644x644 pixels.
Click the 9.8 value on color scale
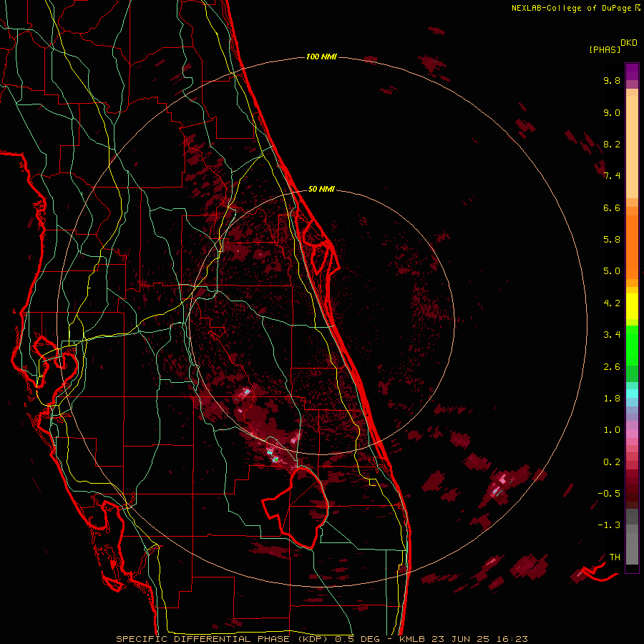[612, 80]
